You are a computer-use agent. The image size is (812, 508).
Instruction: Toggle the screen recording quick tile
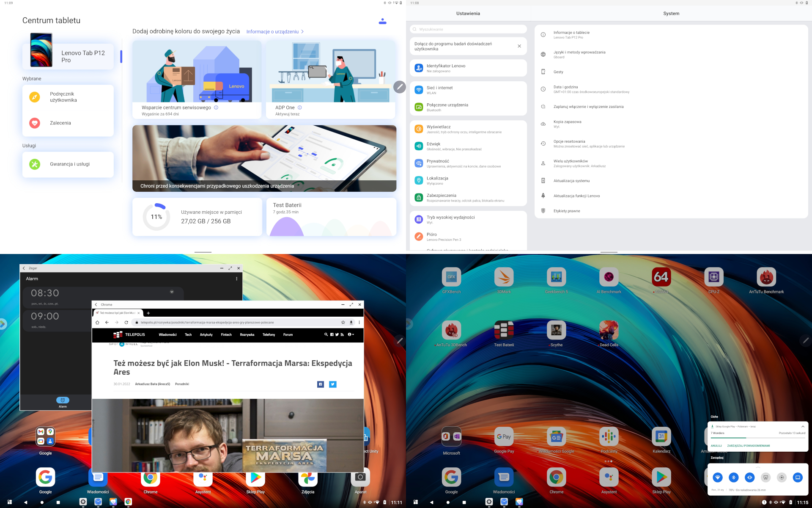pyautogui.click(x=782, y=478)
